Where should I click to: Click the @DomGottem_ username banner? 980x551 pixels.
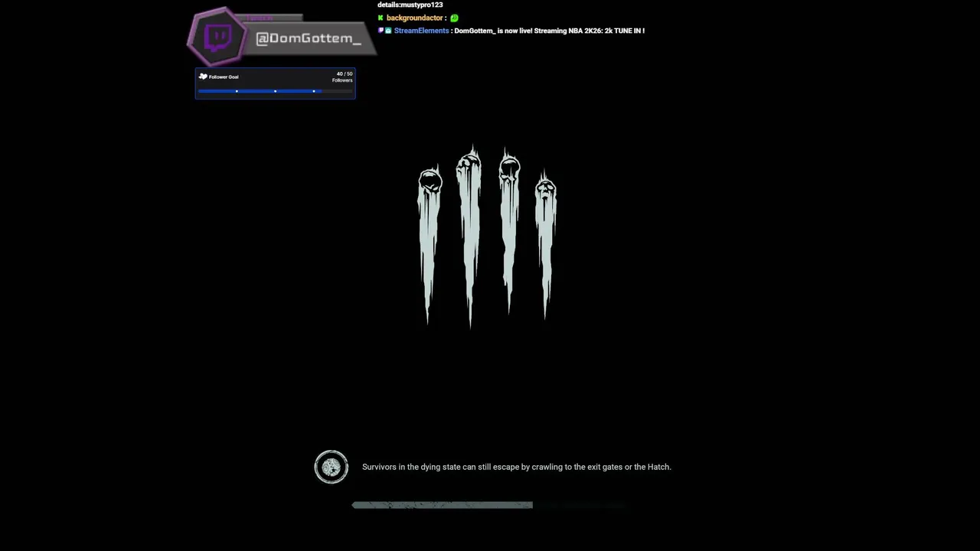(308, 38)
